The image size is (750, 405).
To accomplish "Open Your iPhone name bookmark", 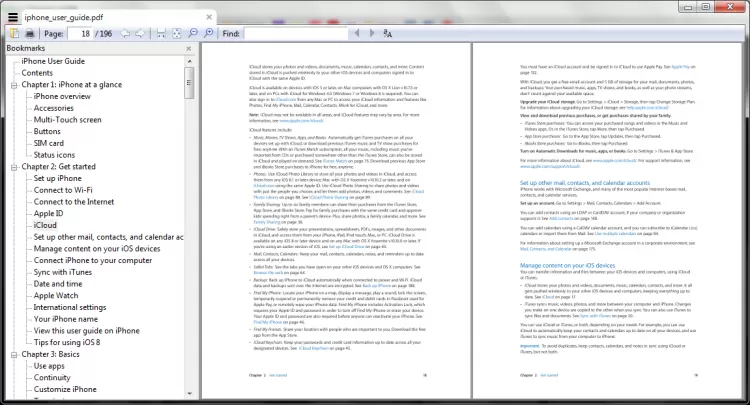I will click(x=66, y=319).
